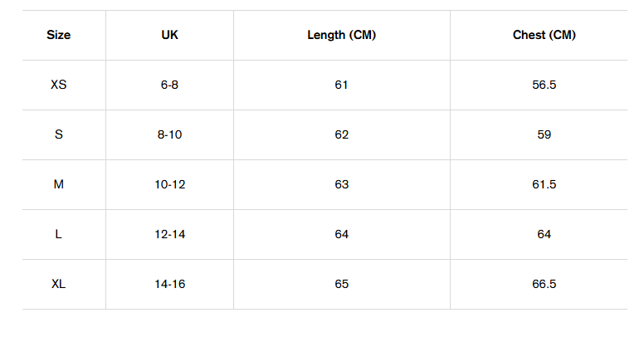The image size is (644, 337).
Task: Click the Size column header
Action: tap(59, 35)
